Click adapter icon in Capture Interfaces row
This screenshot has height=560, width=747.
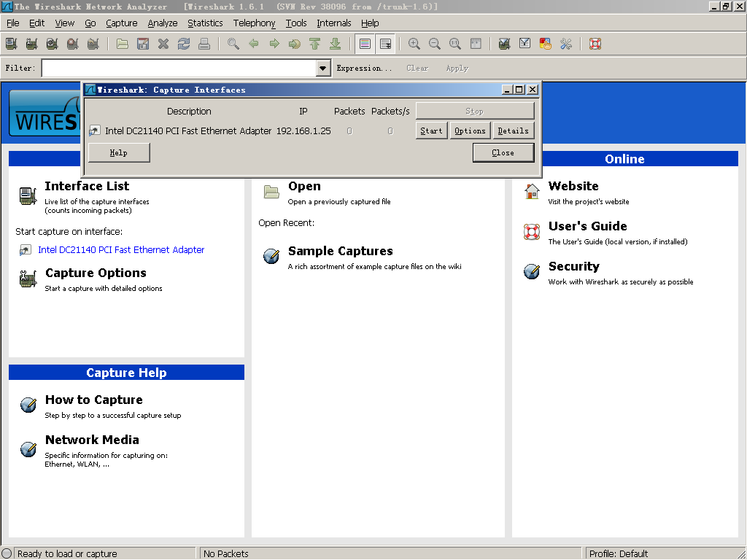(94, 131)
